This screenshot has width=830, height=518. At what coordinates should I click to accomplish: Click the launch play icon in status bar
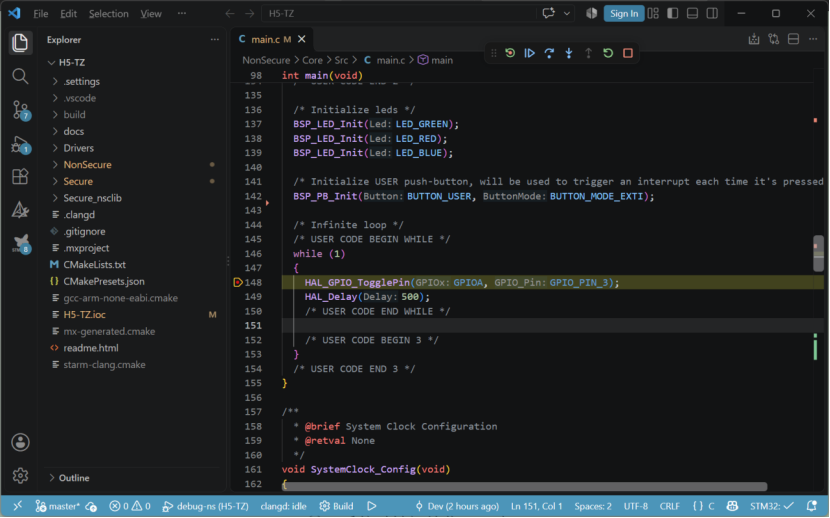tap(372, 507)
